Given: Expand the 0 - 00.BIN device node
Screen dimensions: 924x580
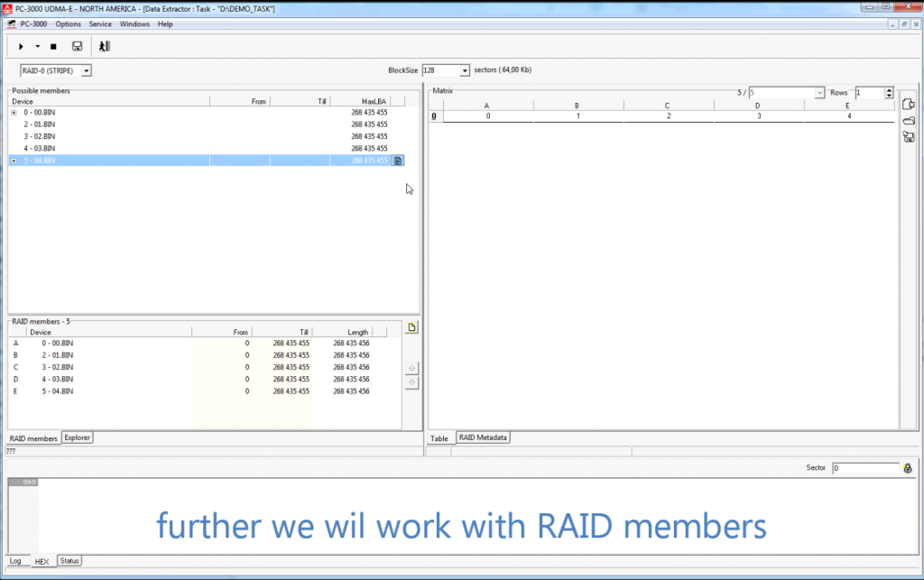Looking at the screenshot, I should tap(13, 113).
